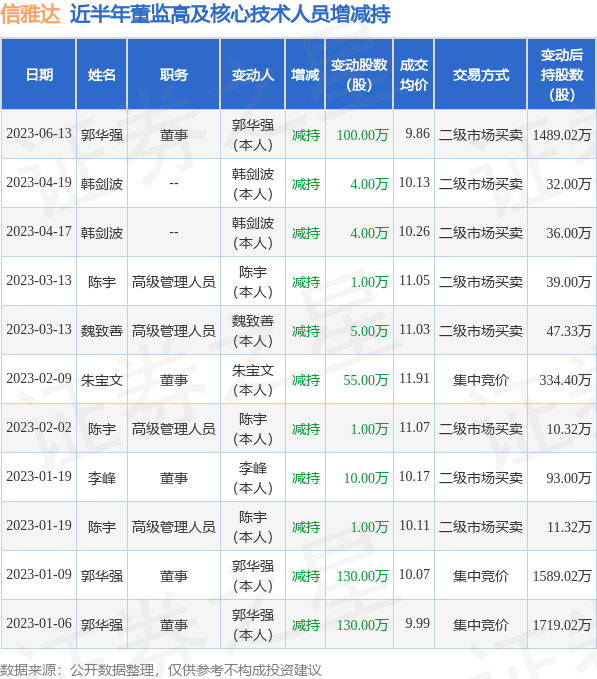Click the 职务 column header
This screenshot has height=679, width=597.
(x=174, y=74)
